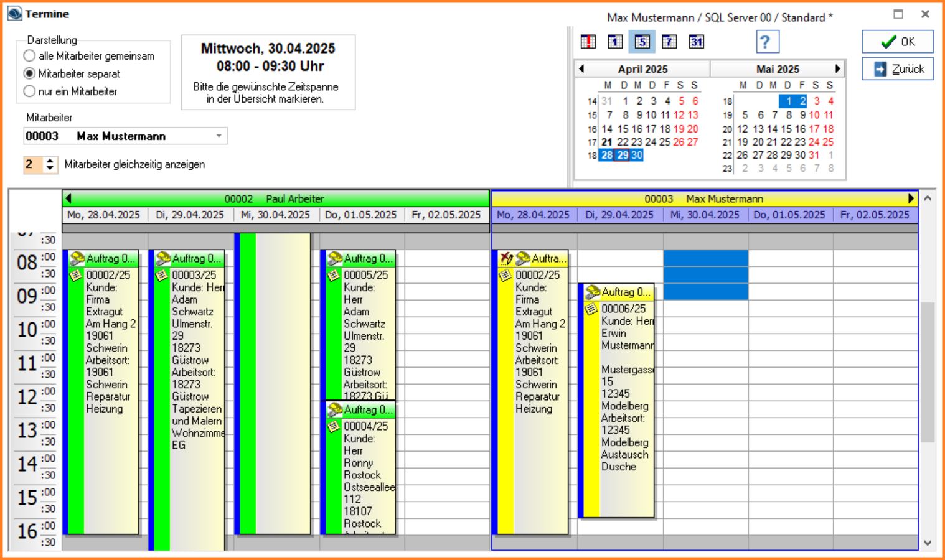Image resolution: width=945 pixels, height=560 pixels.
Task: Select Do, 01.05.2025 column under Paul Arbeiter
Action: [360, 215]
